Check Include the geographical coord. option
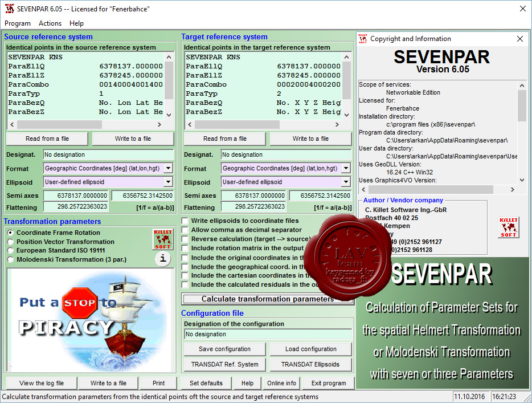This screenshot has width=532, height=403. point(185,267)
